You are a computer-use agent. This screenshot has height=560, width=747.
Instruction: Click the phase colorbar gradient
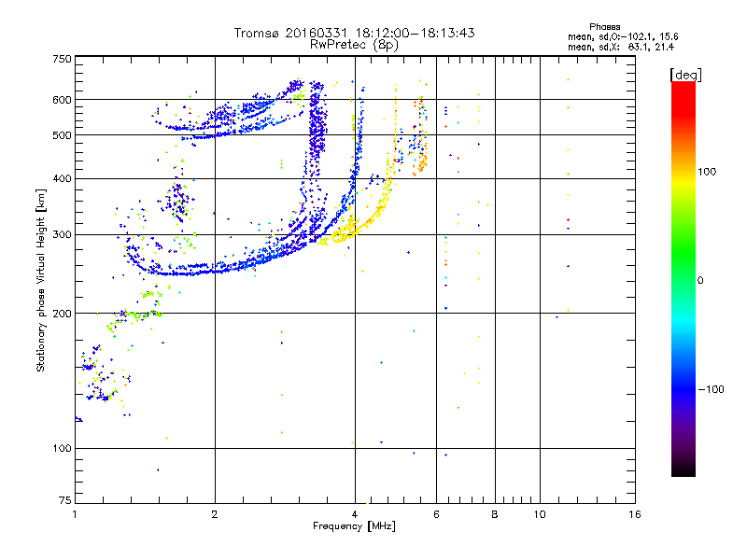684,279
